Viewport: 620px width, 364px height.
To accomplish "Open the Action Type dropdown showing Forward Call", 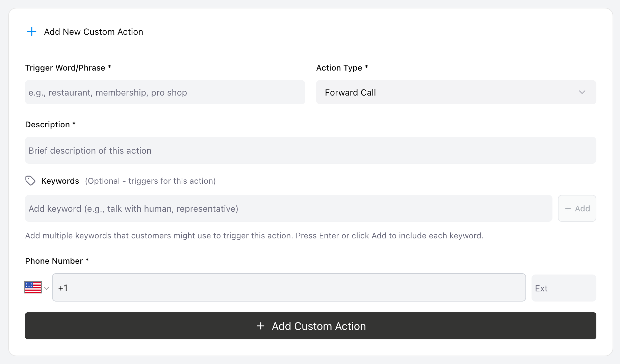I will click(456, 92).
